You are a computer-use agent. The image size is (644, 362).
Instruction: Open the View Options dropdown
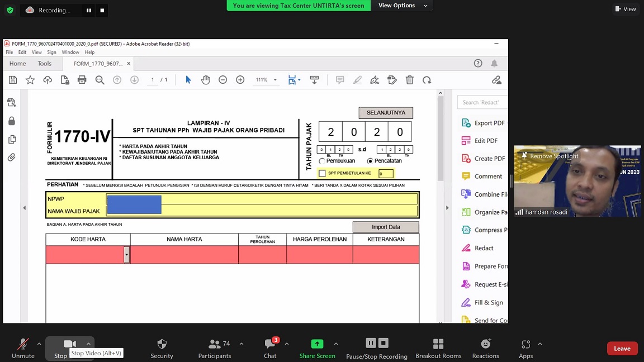[402, 6]
